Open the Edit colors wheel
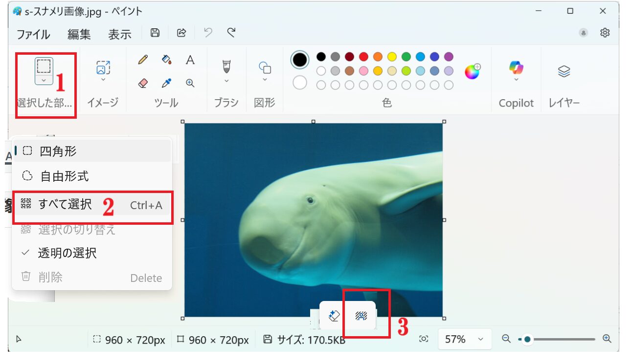 pyautogui.click(x=473, y=71)
